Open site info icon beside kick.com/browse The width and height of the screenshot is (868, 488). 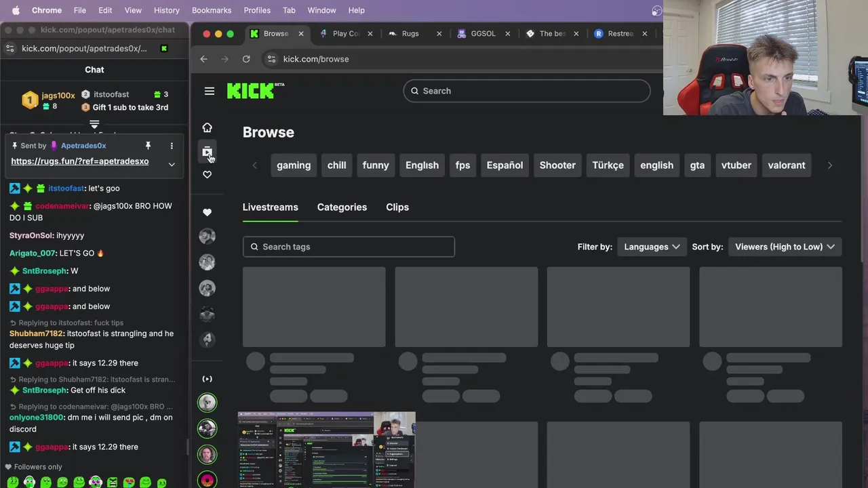point(271,59)
